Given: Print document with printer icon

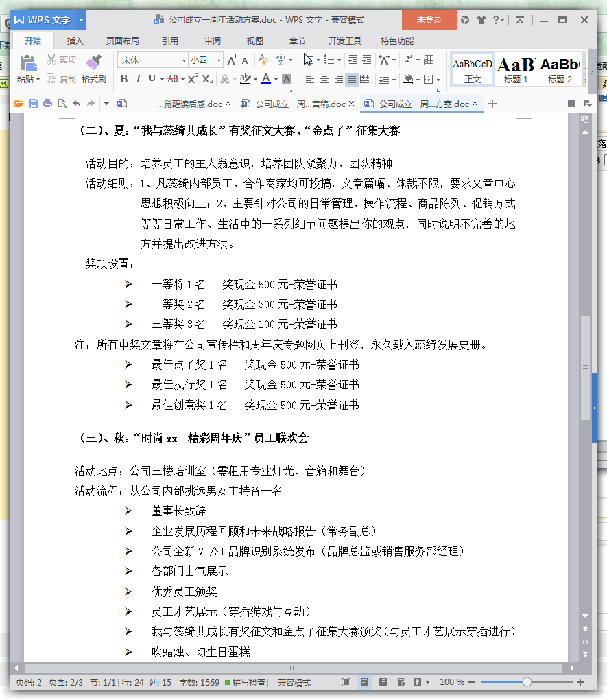Looking at the screenshot, I should tap(48, 104).
